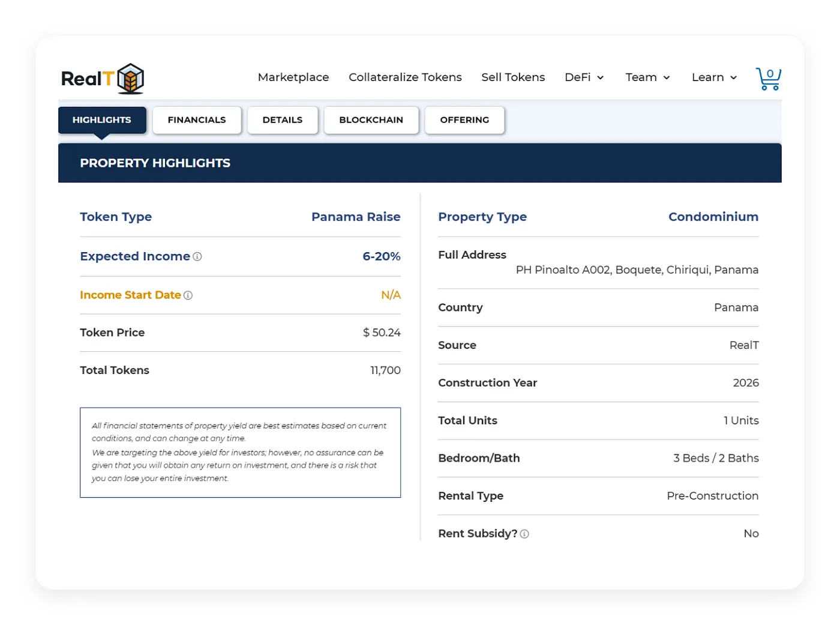Click the Property Type label
Screen dimensions: 840x625
(482, 217)
